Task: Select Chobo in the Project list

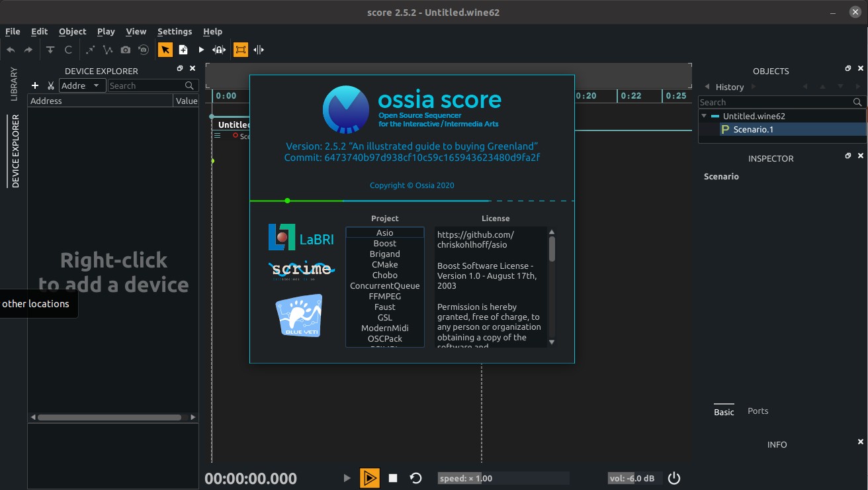Action: point(385,275)
